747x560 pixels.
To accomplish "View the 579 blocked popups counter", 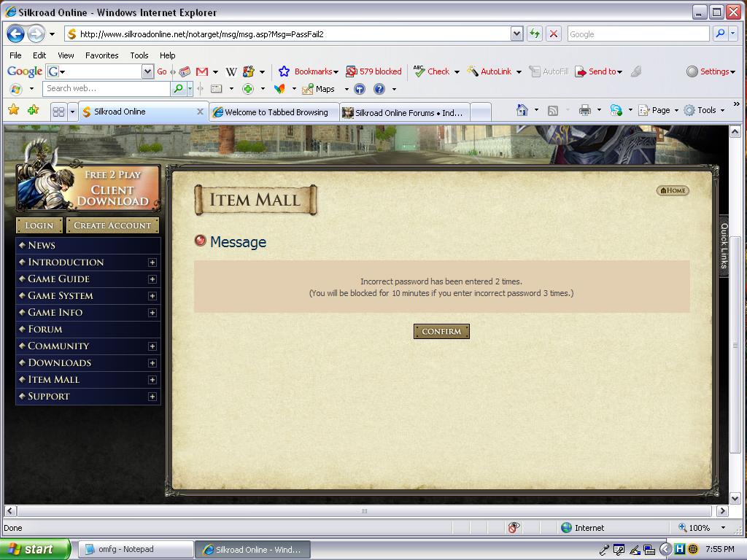I will click(x=373, y=71).
